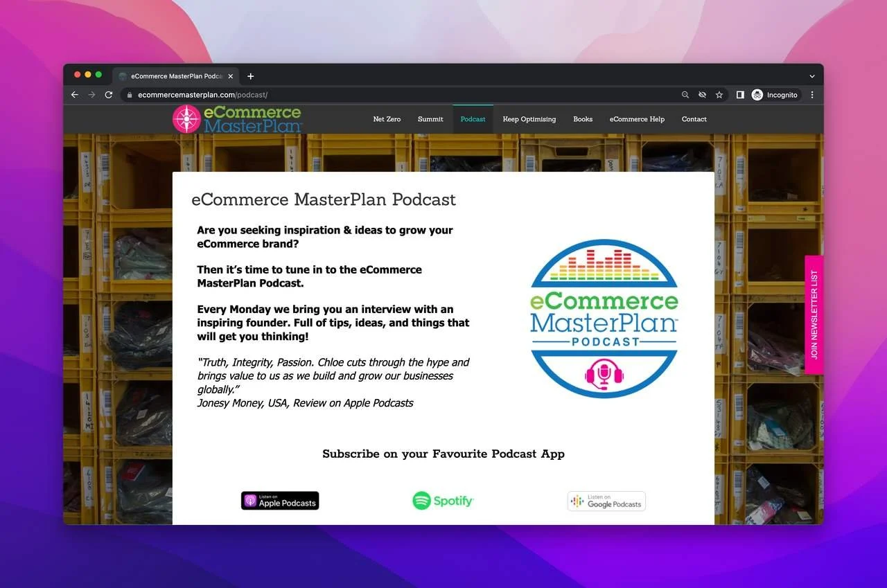Image resolution: width=887 pixels, height=588 pixels.
Task: Reload the page with the refresh icon
Action: 109,95
